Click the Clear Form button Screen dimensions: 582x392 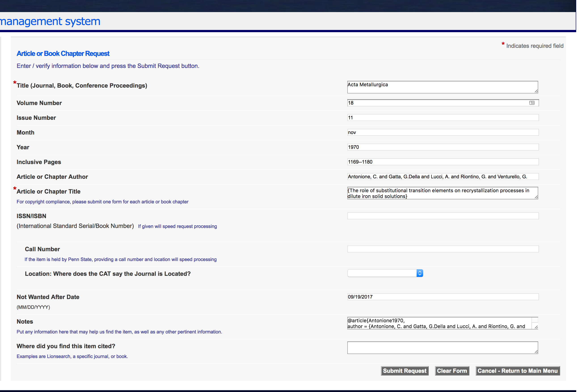pyautogui.click(x=452, y=371)
